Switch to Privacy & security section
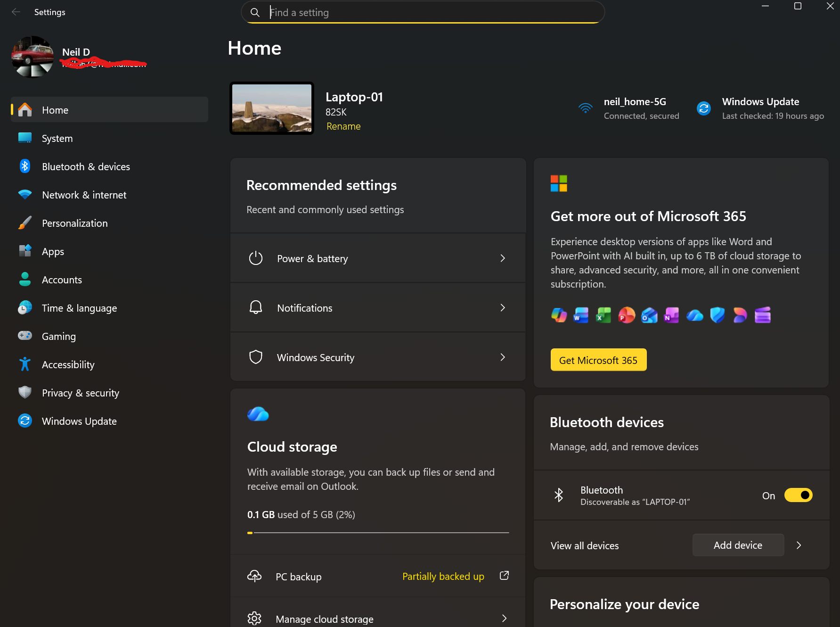Screen dimensions: 840x627 click(x=109, y=393)
